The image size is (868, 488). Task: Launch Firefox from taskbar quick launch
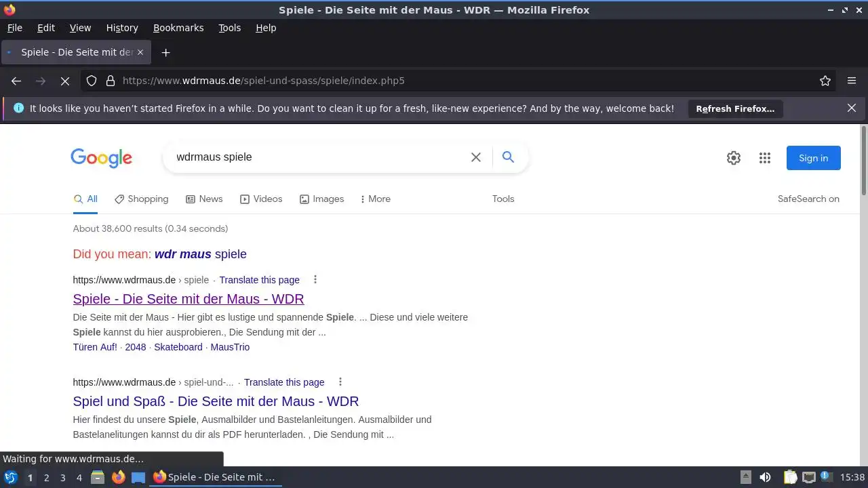(119, 477)
